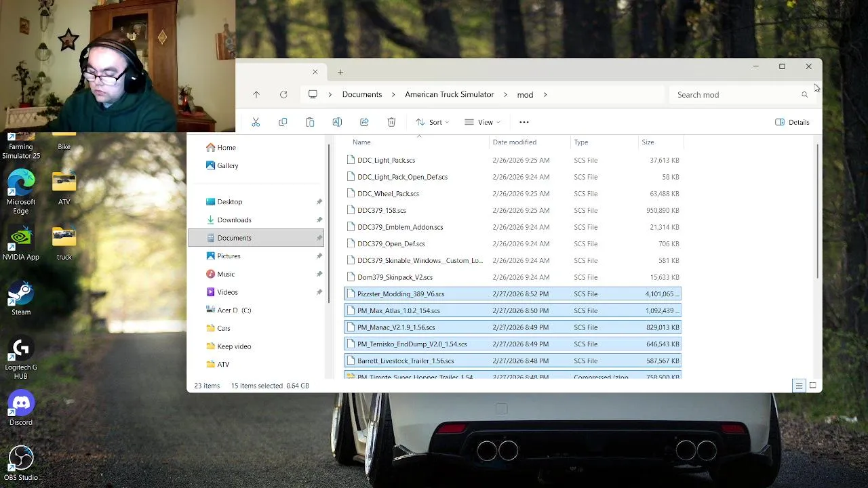Open Steam desktop shortcut
The image size is (868, 488).
coord(21,298)
